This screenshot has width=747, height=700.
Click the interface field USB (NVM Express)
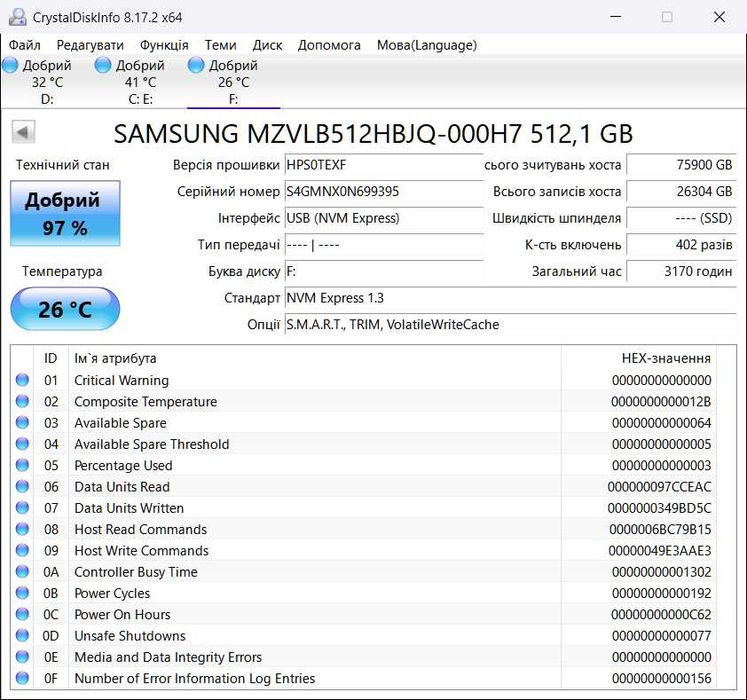(384, 218)
